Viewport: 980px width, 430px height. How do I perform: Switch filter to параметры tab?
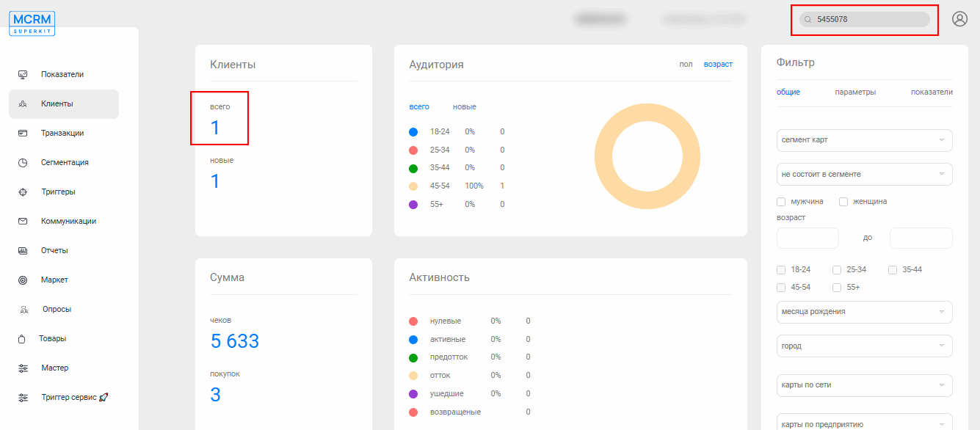(x=855, y=92)
